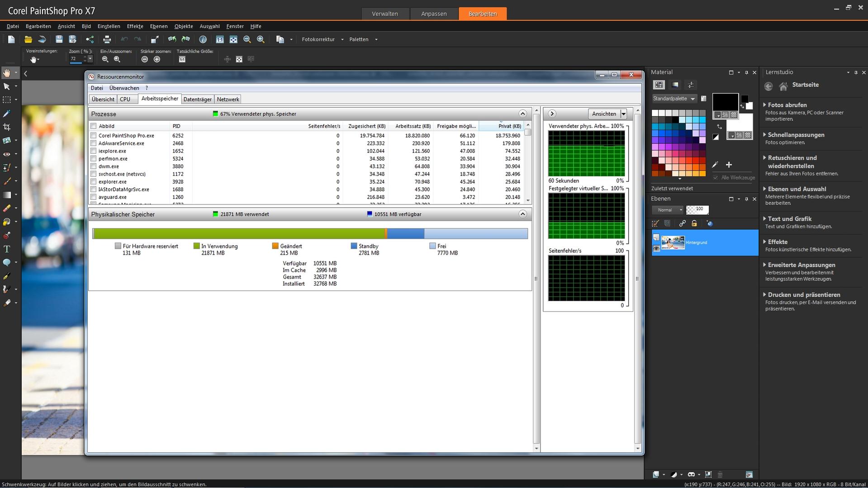Image resolution: width=868 pixels, height=488 pixels.
Task: Select the Text tool in left toolbar
Action: (7, 249)
